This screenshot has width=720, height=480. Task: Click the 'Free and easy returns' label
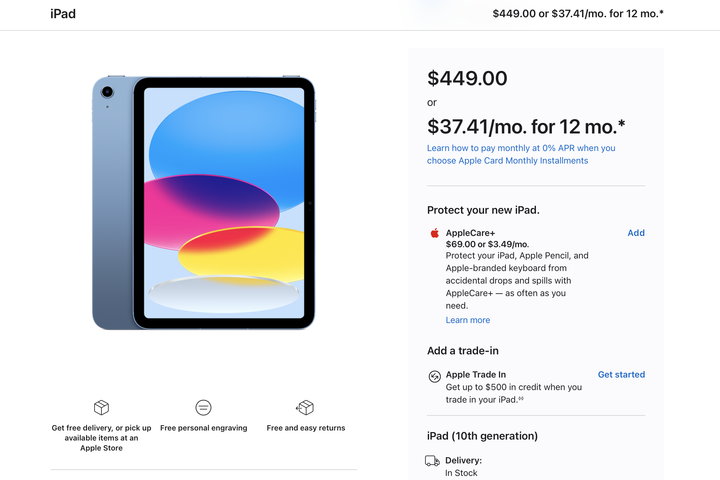click(305, 428)
